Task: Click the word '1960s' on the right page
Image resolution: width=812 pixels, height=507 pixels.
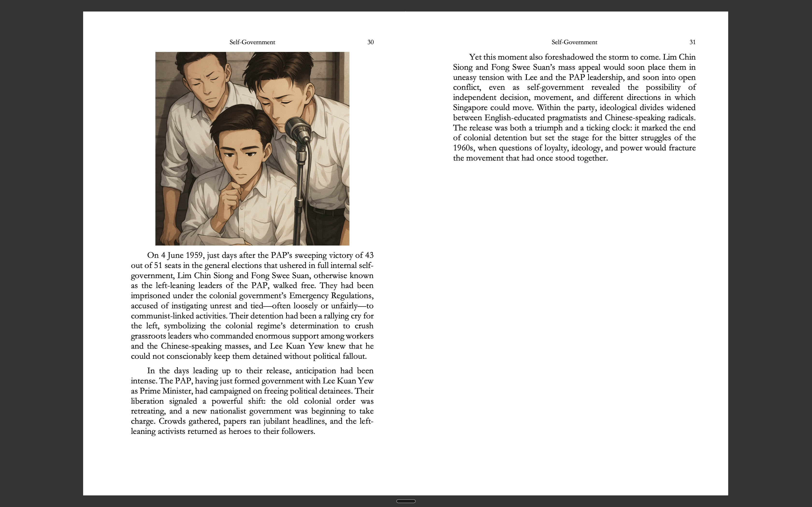Action: (x=463, y=148)
